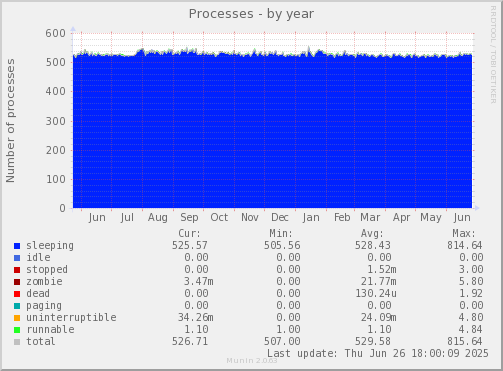Select the "sleeping" legend label
The width and height of the screenshot is (503, 371).
tap(50, 246)
